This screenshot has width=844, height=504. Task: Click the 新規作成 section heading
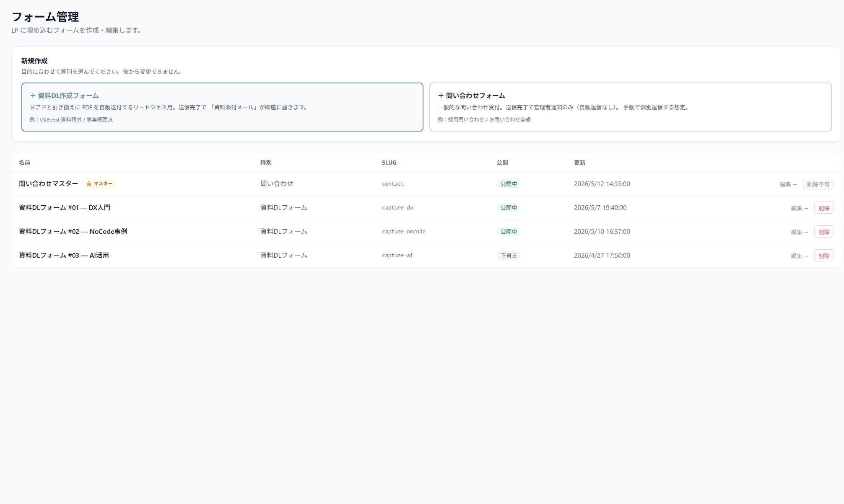(x=34, y=61)
